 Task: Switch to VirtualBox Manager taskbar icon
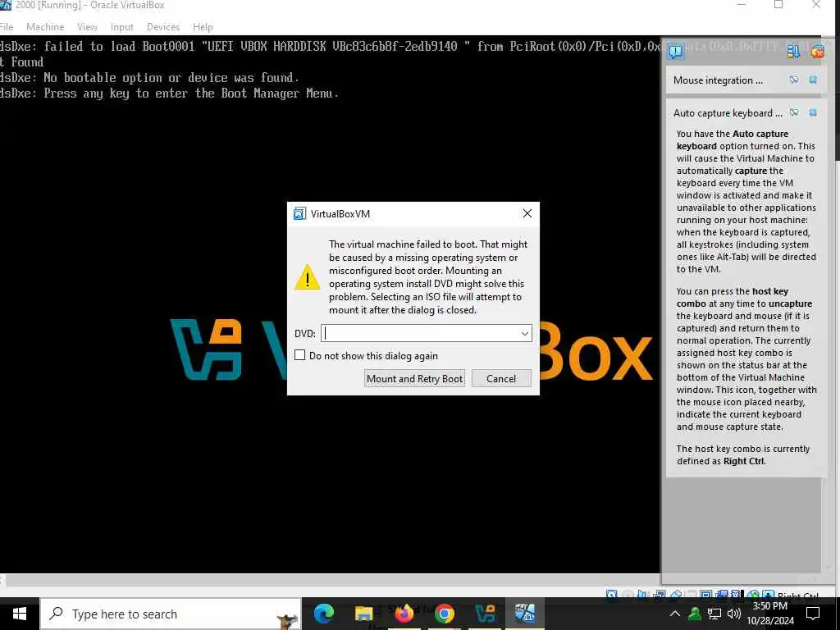tap(485, 614)
